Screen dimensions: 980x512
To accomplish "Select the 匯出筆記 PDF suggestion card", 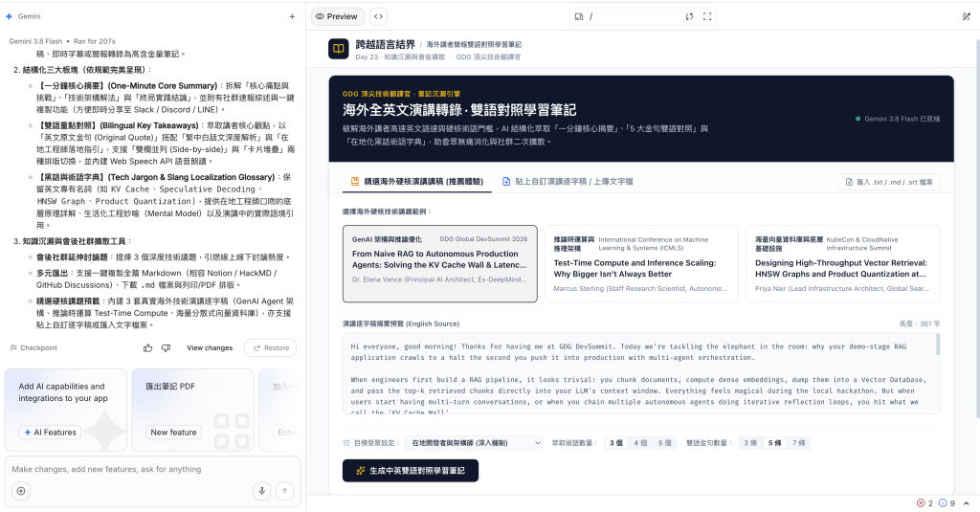I will coord(192,410).
